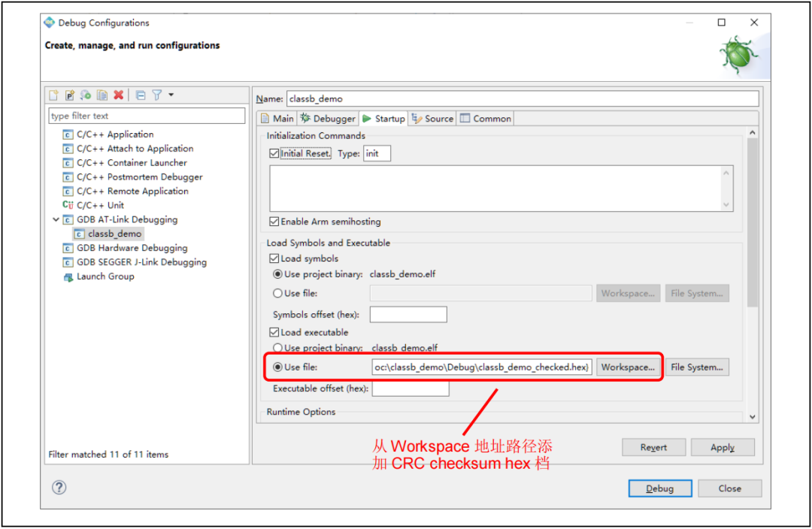Click the Filter launch configurations funnel icon

[157, 95]
